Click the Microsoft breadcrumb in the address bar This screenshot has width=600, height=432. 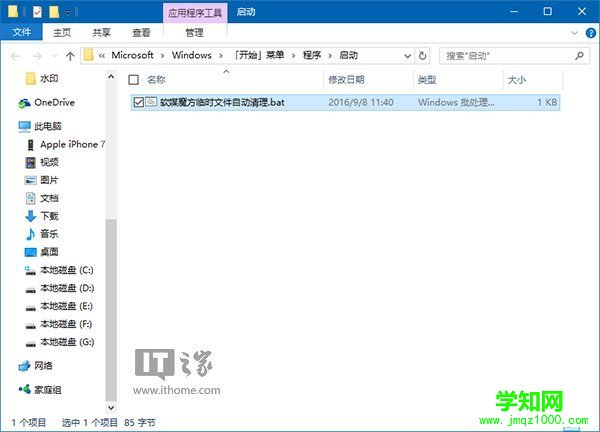click(132, 55)
